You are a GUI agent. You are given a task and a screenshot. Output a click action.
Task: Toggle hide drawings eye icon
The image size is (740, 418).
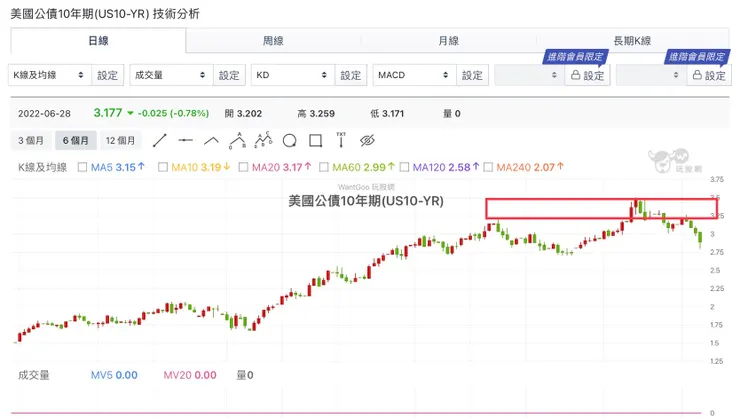(367, 141)
